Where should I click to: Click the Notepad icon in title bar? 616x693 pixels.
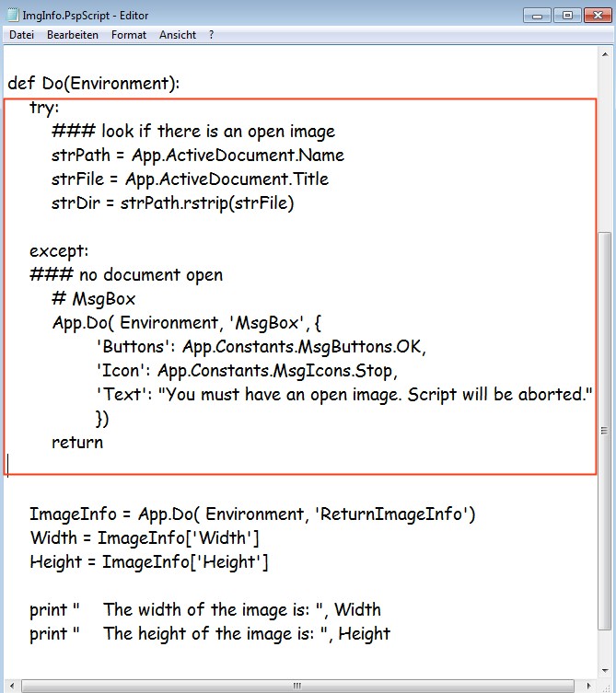[13, 16]
